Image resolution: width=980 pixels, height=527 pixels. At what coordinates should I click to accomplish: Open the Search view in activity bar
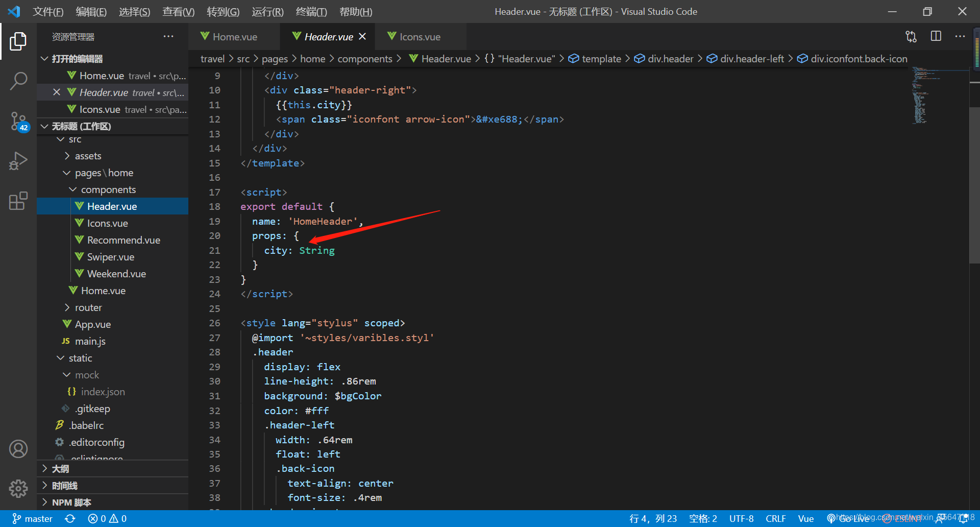(x=18, y=81)
